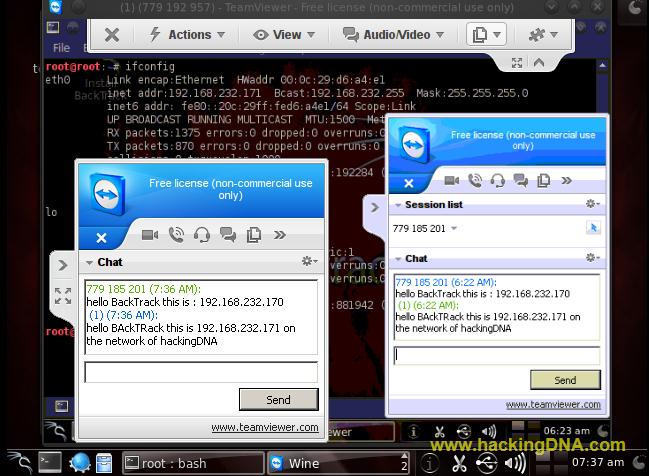The height and width of the screenshot is (476, 649).
Task: Open file manager cabinet icon in taskbar
Action: coord(104,463)
